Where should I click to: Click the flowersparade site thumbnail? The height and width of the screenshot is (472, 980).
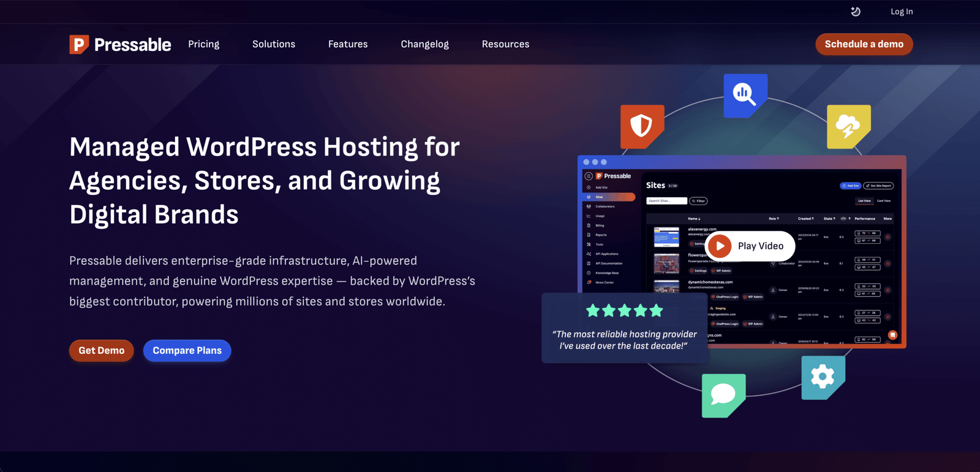click(x=666, y=263)
